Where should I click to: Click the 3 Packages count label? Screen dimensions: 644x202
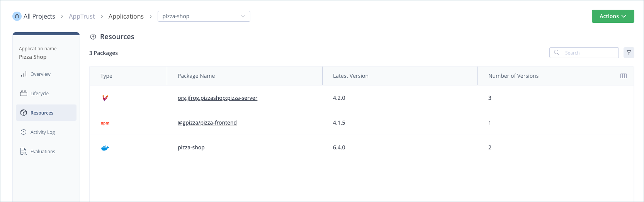point(104,53)
